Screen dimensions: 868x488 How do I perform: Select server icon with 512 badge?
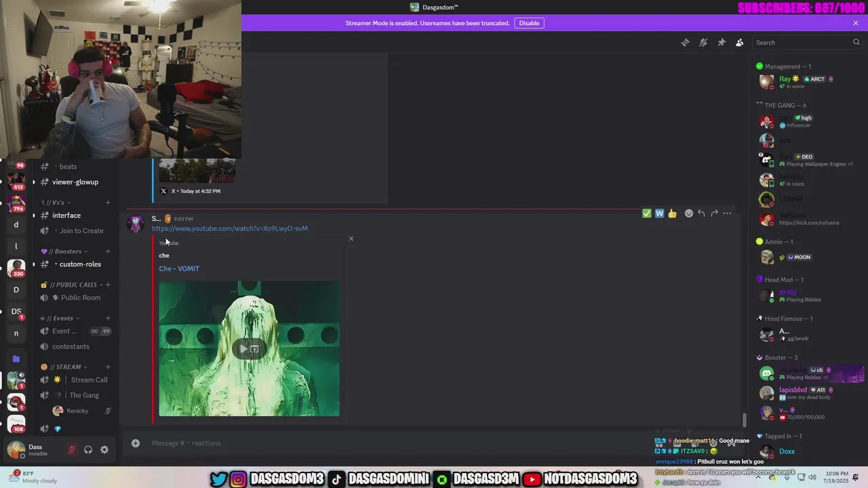[16, 180]
